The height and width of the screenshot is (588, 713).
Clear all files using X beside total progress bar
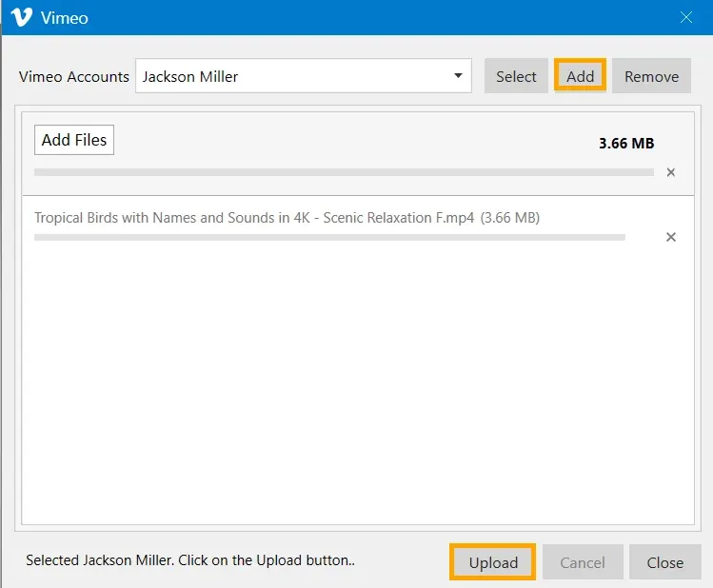pyautogui.click(x=671, y=172)
